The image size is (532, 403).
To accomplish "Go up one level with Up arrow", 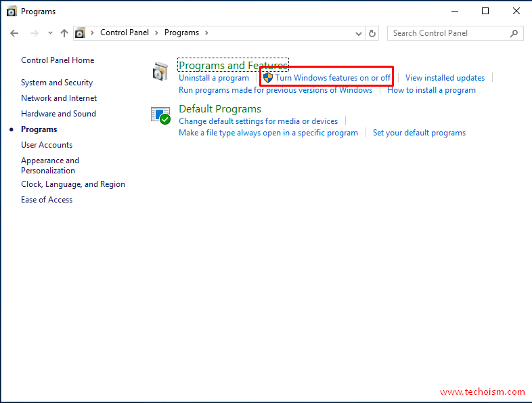I will 64,33.
